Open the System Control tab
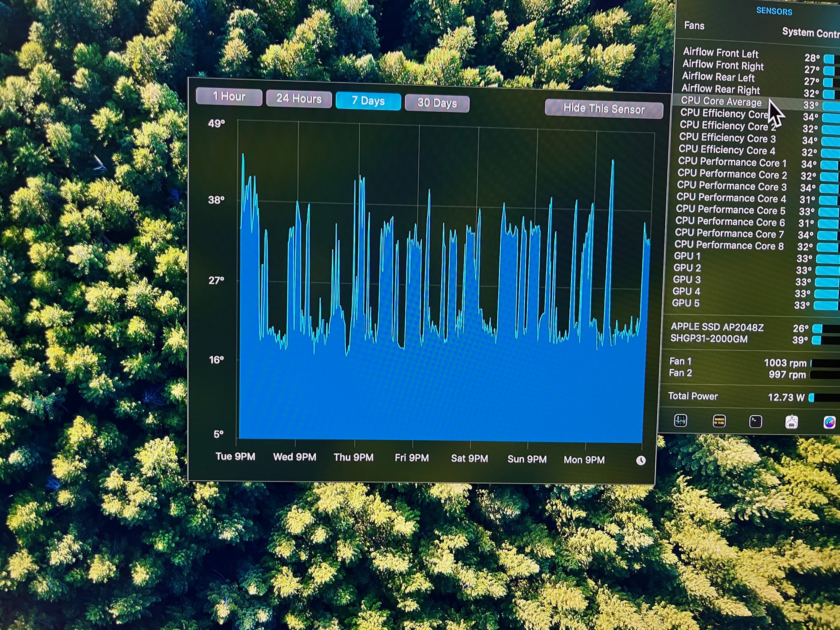Viewport: 840px width, 630px height. coord(810,32)
